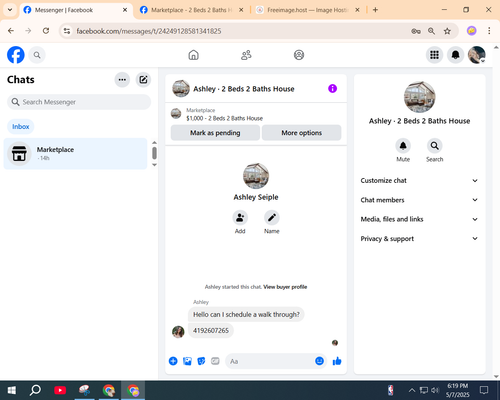The image size is (500, 400).
Task: Open View buyer profile link
Action: [285, 287]
